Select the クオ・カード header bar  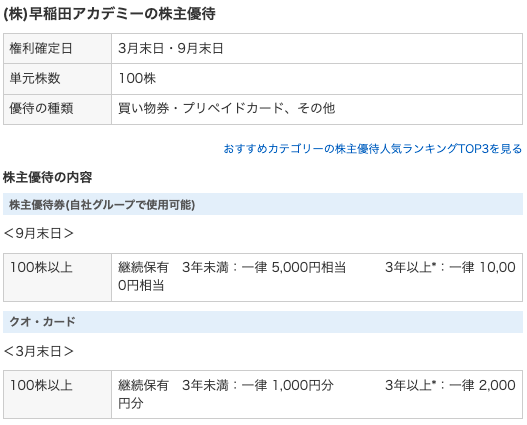[263, 322]
